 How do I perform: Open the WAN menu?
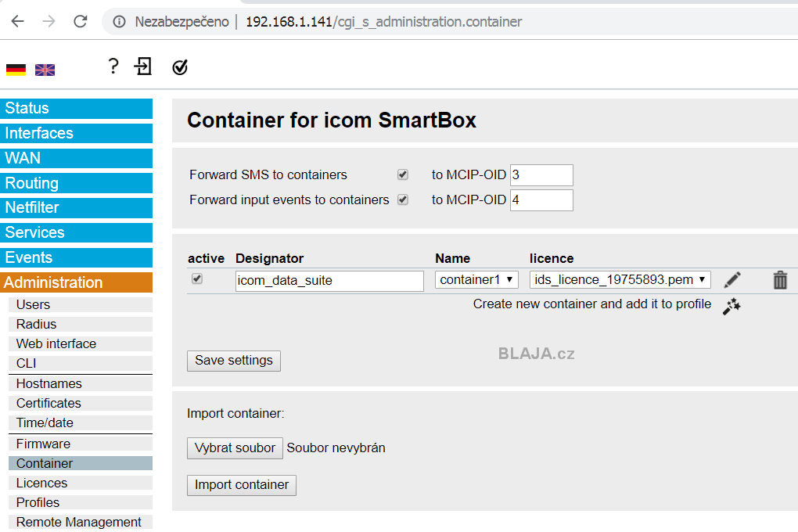coord(77,158)
